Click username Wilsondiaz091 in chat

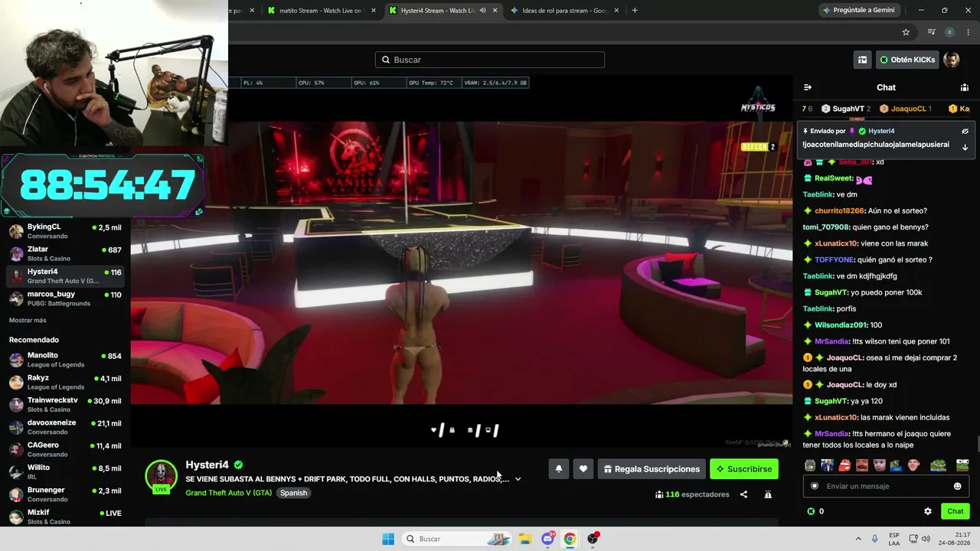(841, 325)
